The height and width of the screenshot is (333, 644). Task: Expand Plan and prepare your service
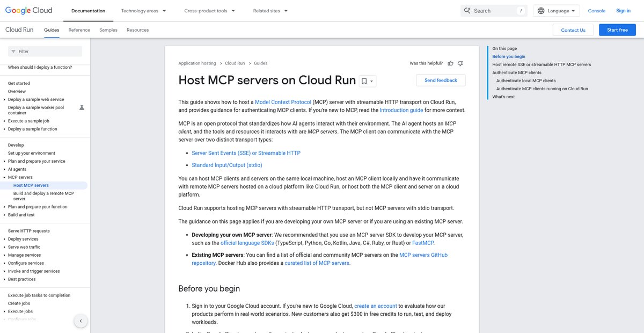(5, 161)
